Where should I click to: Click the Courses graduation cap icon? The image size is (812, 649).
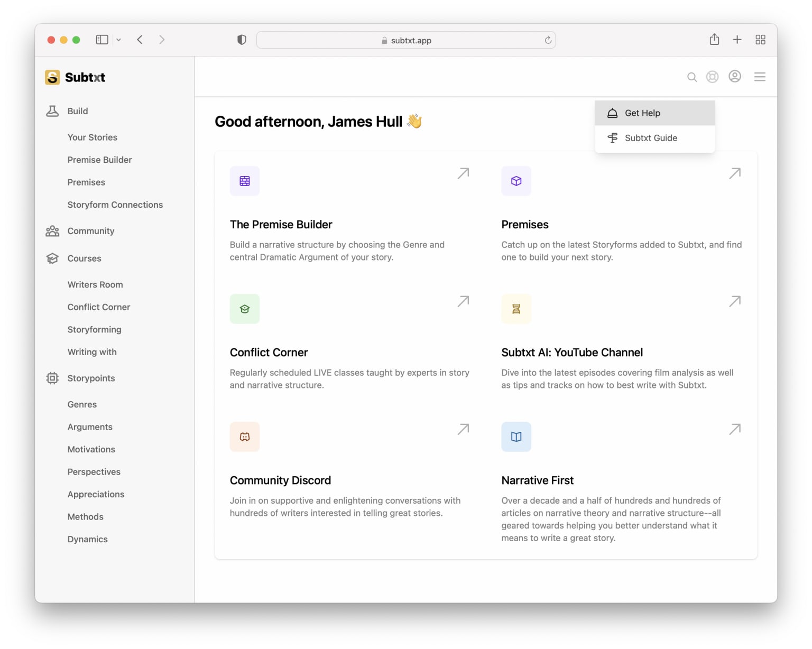click(x=52, y=258)
